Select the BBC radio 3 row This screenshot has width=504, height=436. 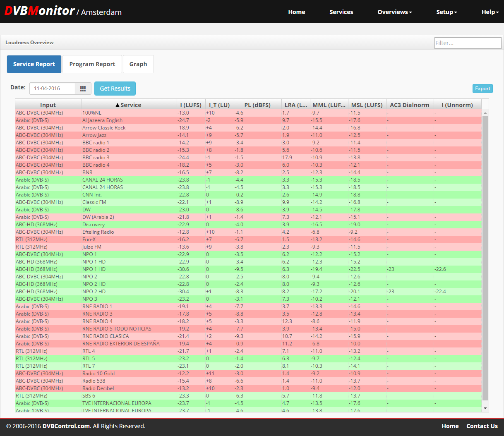[x=248, y=158]
